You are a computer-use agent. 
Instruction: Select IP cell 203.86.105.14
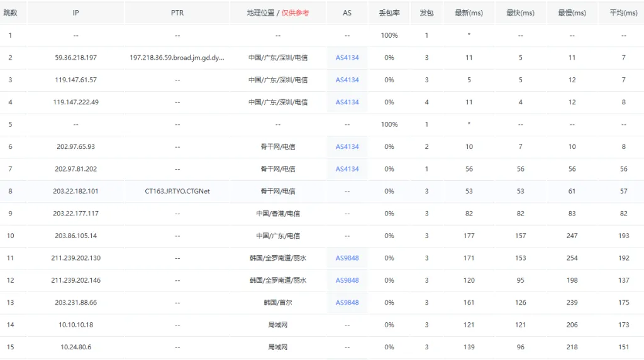(75, 236)
